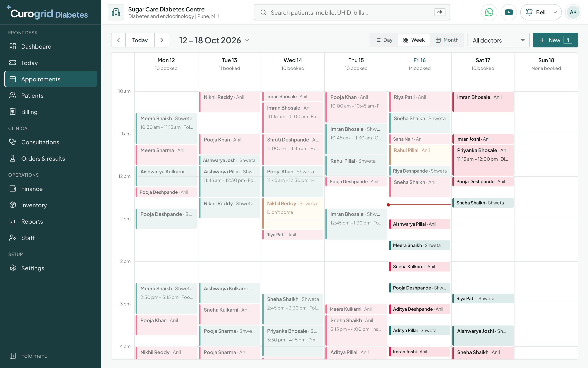Open Billing section

[x=51, y=112]
